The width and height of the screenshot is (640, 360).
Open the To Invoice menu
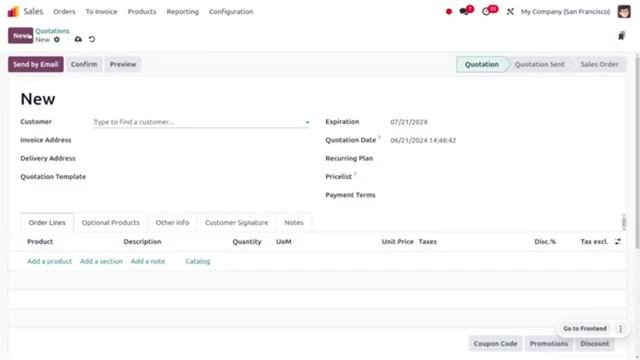tap(101, 12)
